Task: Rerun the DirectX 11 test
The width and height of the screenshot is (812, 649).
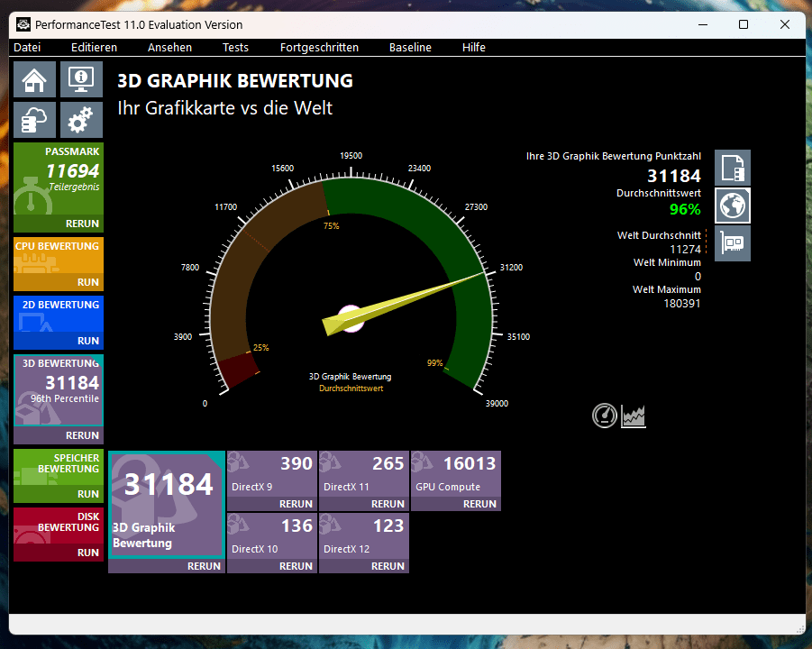Action: 388,504
